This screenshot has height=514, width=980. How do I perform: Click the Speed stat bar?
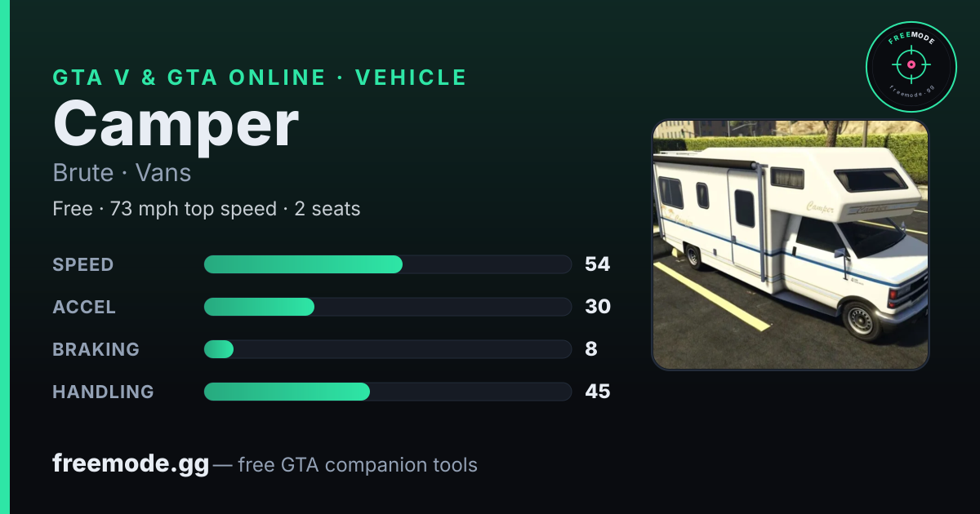[x=387, y=264]
